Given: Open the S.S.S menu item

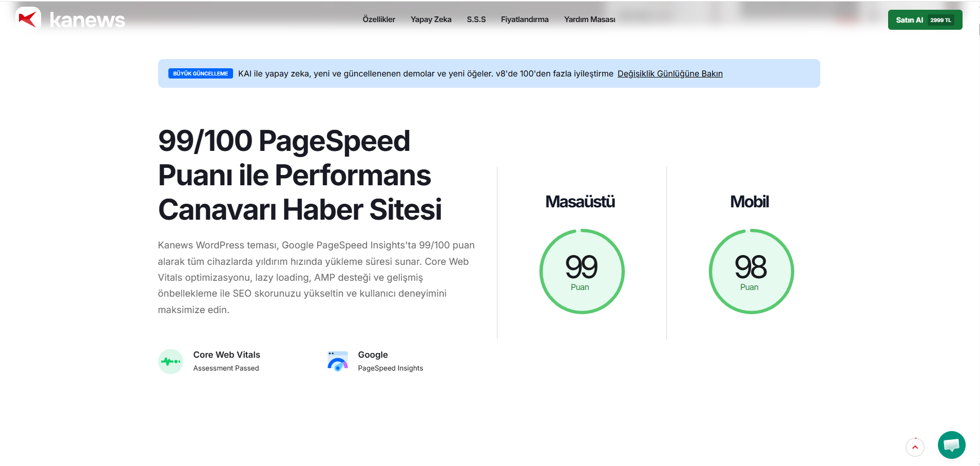Looking at the screenshot, I should [476, 20].
